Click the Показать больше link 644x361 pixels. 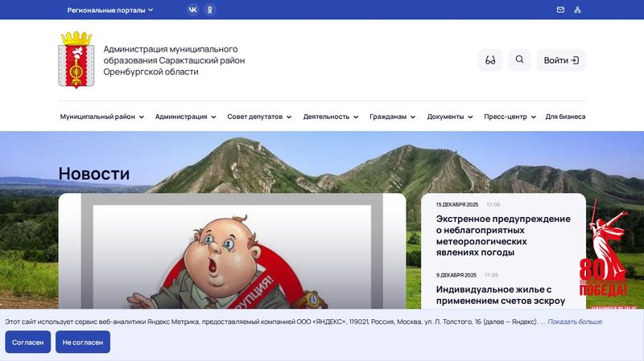[575, 322]
